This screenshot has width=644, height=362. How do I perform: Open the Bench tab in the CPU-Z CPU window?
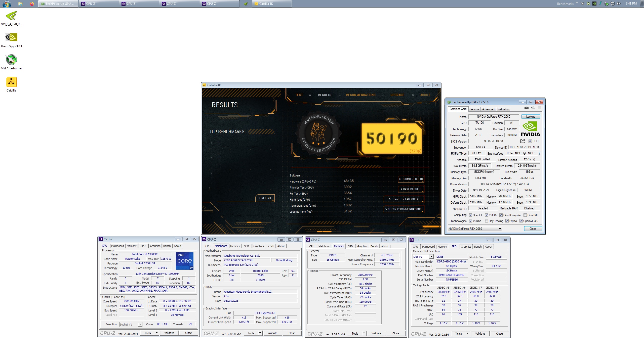tap(167, 246)
